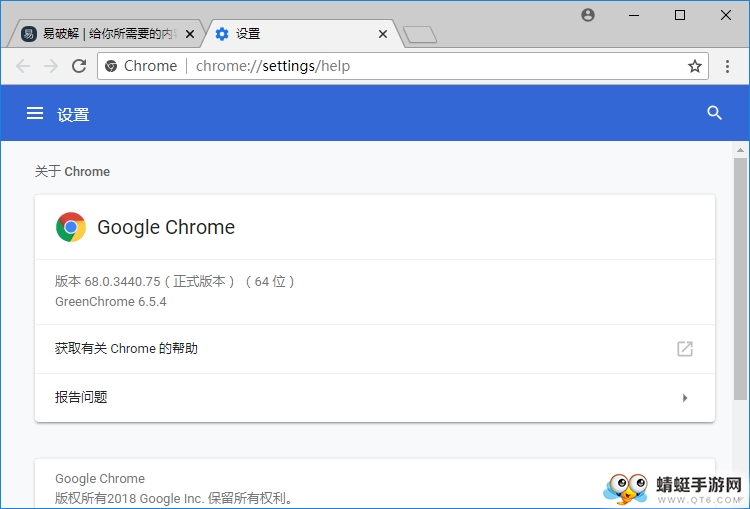Open Chrome's three-dot menu
The width and height of the screenshot is (750, 509).
pyautogui.click(x=727, y=66)
